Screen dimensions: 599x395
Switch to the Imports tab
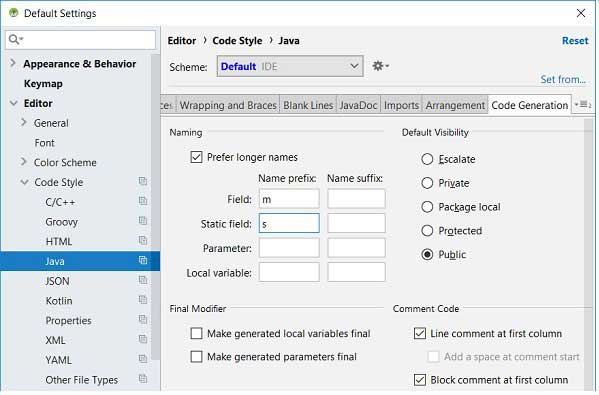click(x=401, y=105)
